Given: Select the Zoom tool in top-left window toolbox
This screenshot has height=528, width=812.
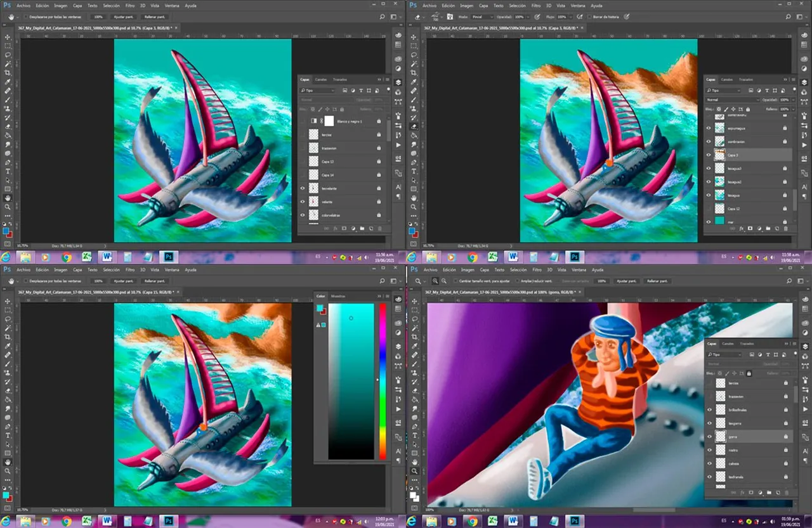Looking at the screenshot, I should point(8,207).
